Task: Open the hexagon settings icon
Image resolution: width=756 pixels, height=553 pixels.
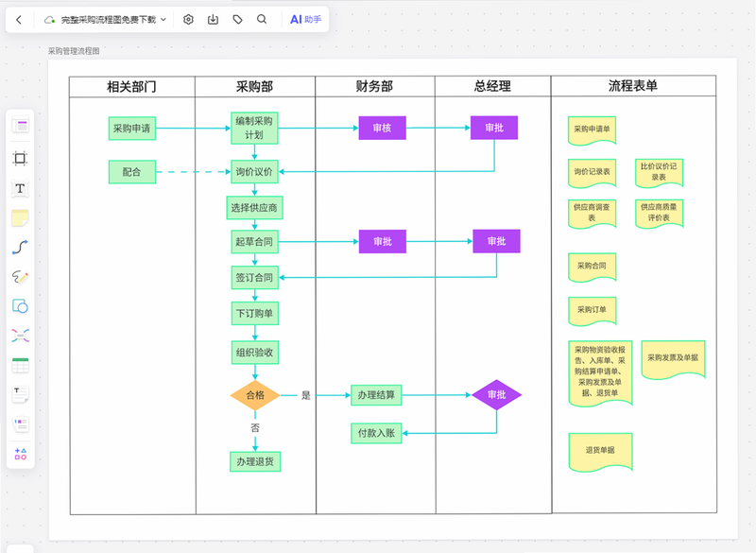Action: 188,19
